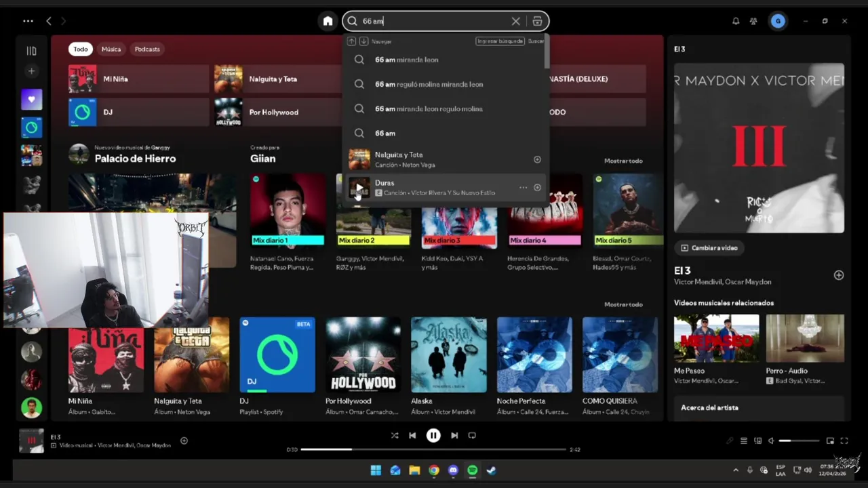868x488 pixels.
Task: Open the Browse icon in the search bar
Action: 537,21
